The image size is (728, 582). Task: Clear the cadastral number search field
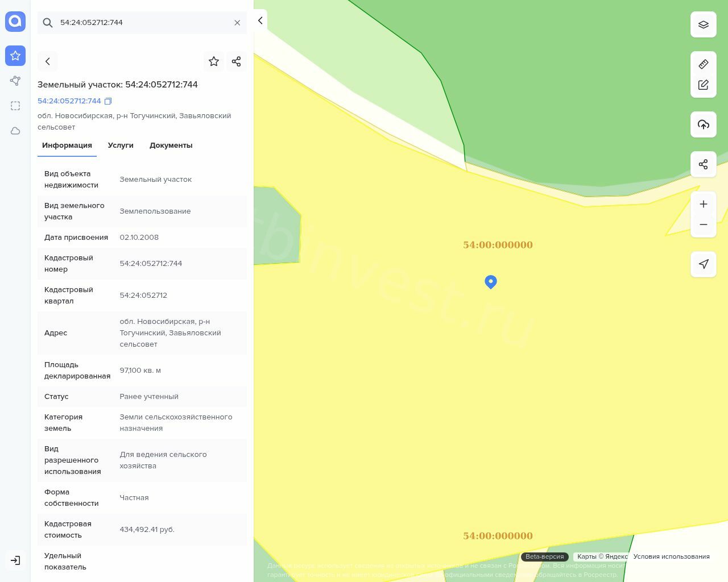[237, 23]
